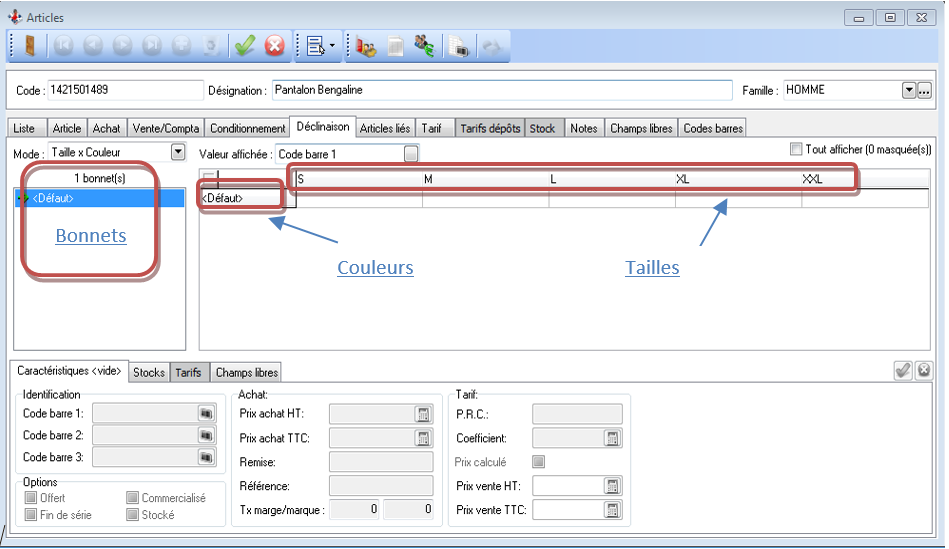This screenshot has width=949, height=549.
Task: Open calculator icon for Prix achat HT
Action: 422,414
